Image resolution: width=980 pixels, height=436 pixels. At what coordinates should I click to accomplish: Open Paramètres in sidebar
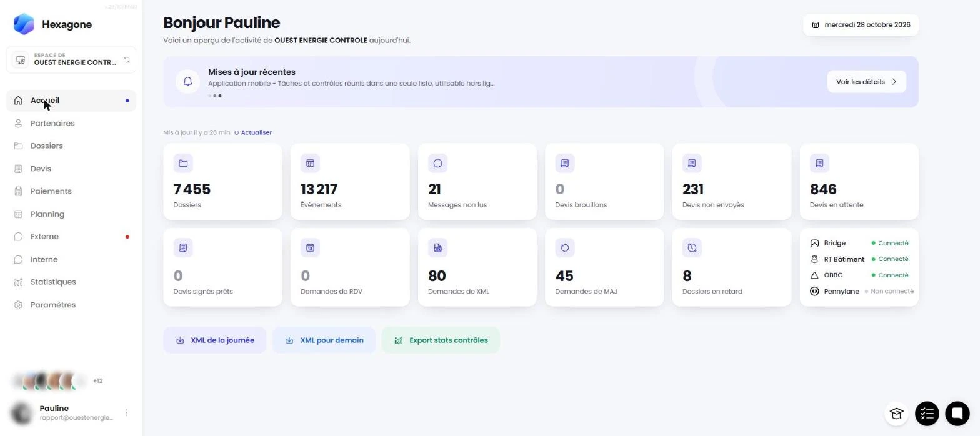[x=71, y=305]
